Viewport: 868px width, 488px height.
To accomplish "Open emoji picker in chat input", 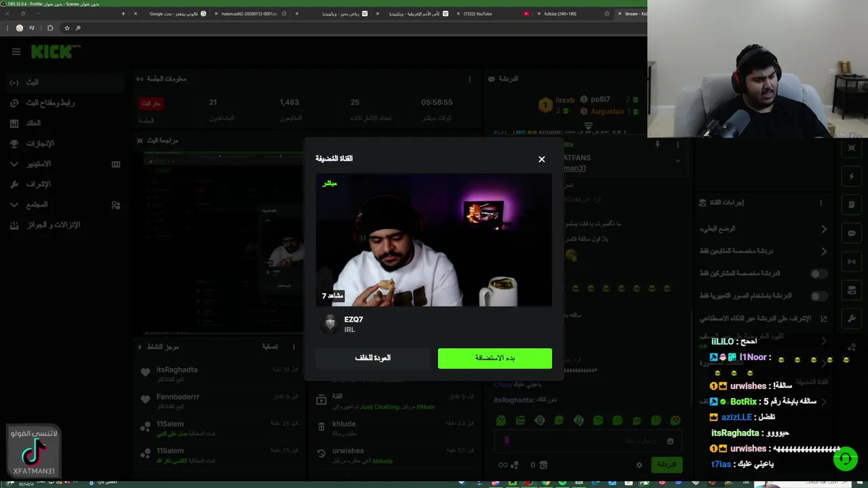I will [x=670, y=441].
